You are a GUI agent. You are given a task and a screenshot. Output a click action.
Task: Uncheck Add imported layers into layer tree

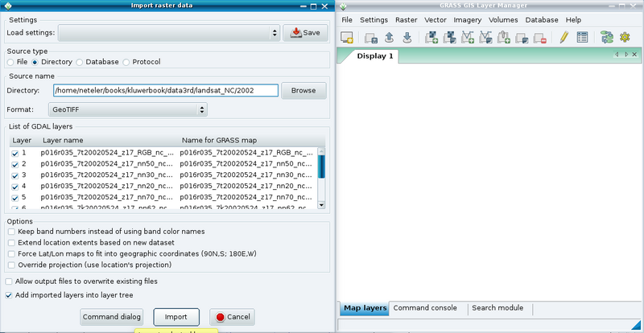tap(9, 295)
